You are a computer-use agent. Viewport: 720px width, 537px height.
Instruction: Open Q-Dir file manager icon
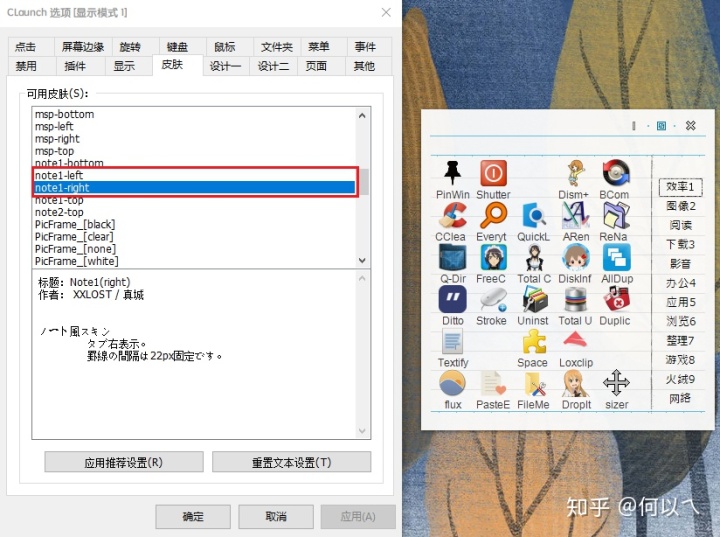(x=452, y=257)
